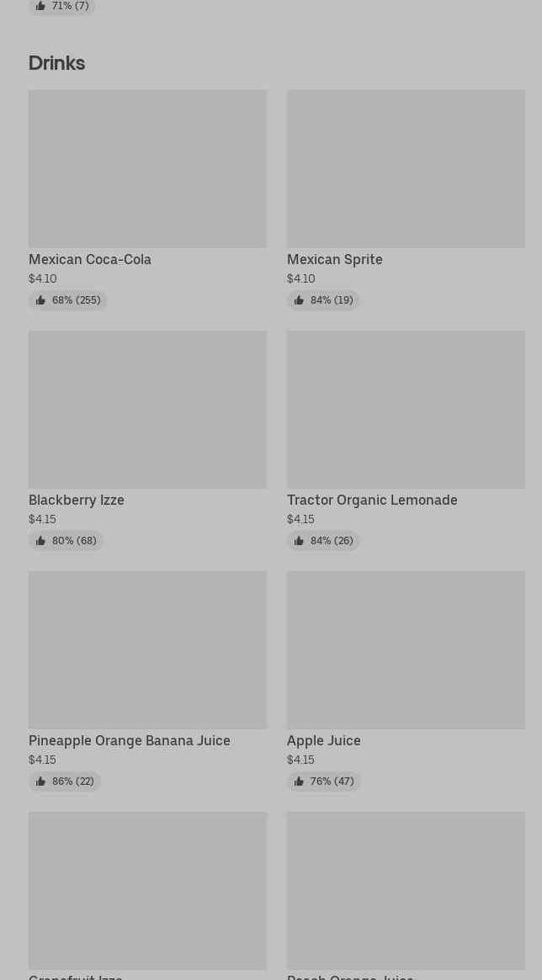The width and height of the screenshot is (542, 980).
Task: Open the Blackberry Izze item title
Action: pos(77,500)
